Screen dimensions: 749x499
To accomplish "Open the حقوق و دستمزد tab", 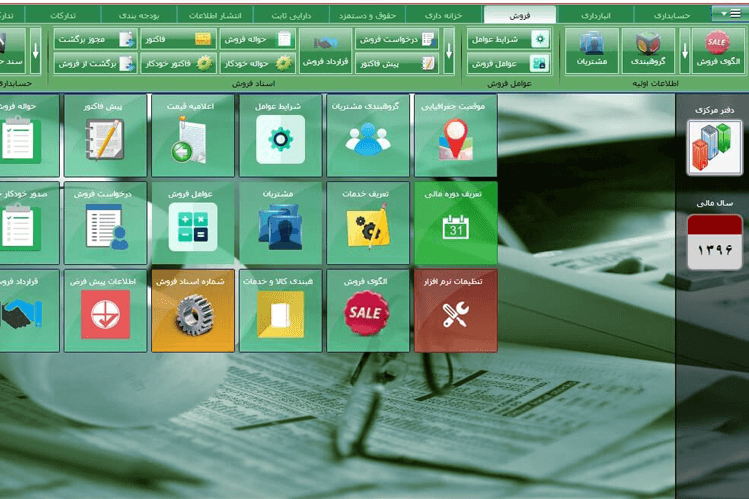I will click(x=369, y=16).
